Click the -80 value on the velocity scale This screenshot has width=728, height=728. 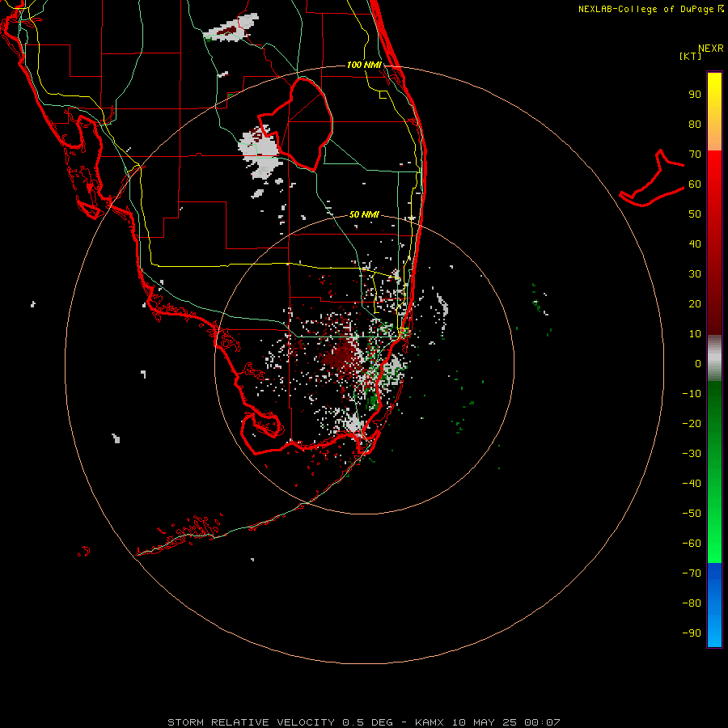[692, 603]
